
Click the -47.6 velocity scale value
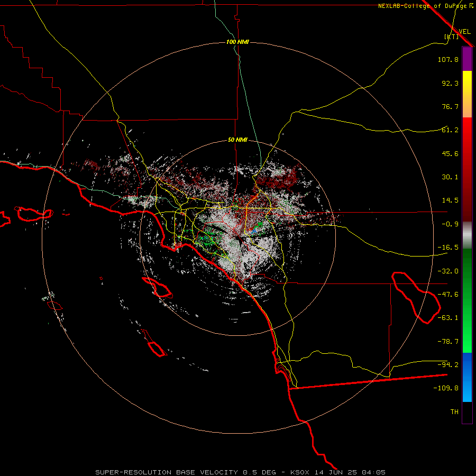click(448, 295)
